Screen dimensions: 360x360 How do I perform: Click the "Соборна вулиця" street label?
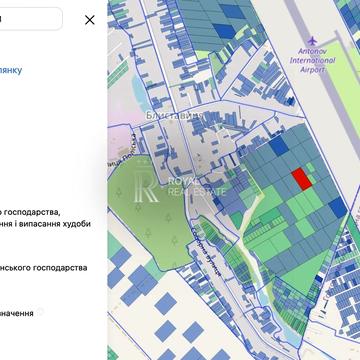click(x=206, y=252)
